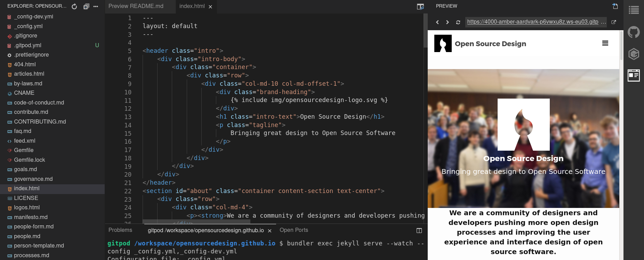Screen dimensions: 644x260
Task: Open preview in external window
Action: (x=614, y=22)
